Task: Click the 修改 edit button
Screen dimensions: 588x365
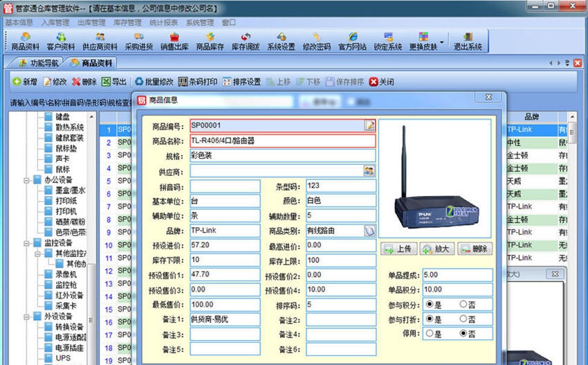Action: (x=55, y=82)
